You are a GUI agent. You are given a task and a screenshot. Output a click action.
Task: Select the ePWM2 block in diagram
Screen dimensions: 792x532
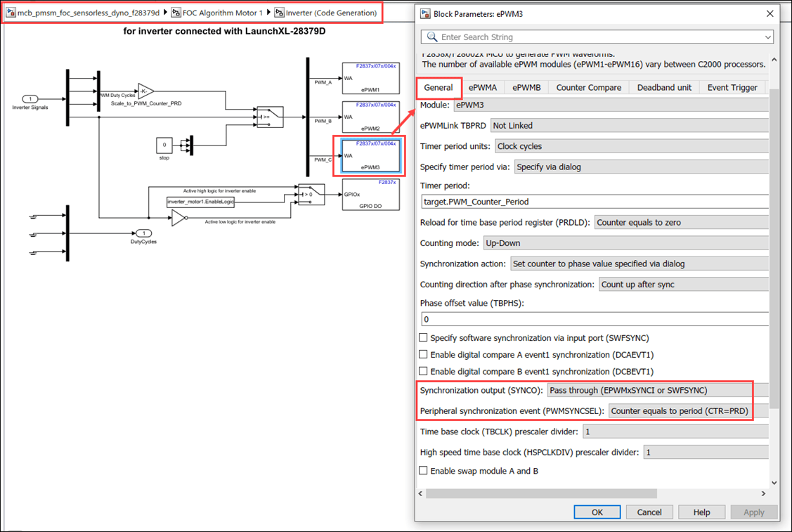click(x=371, y=117)
